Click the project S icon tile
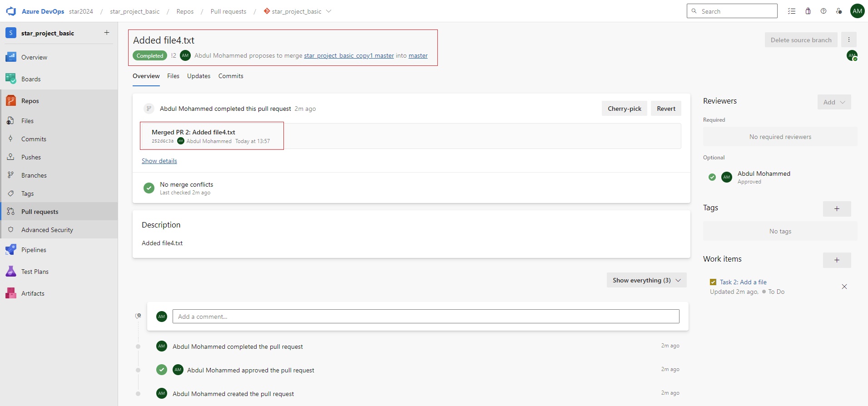 [11, 33]
